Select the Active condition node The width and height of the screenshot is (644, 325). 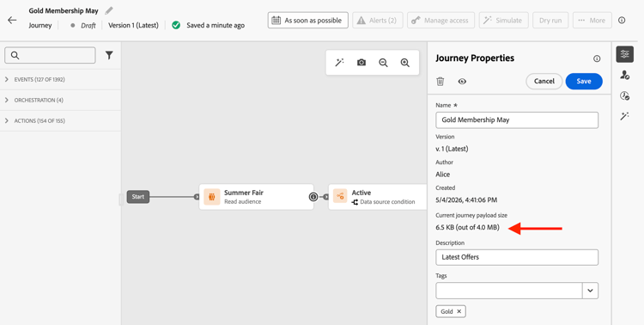378,197
